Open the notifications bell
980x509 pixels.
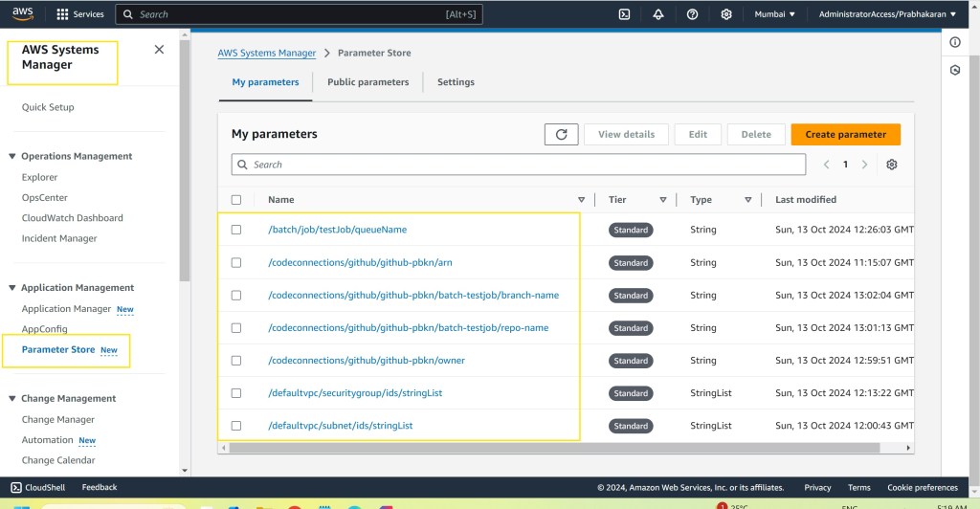tap(657, 14)
